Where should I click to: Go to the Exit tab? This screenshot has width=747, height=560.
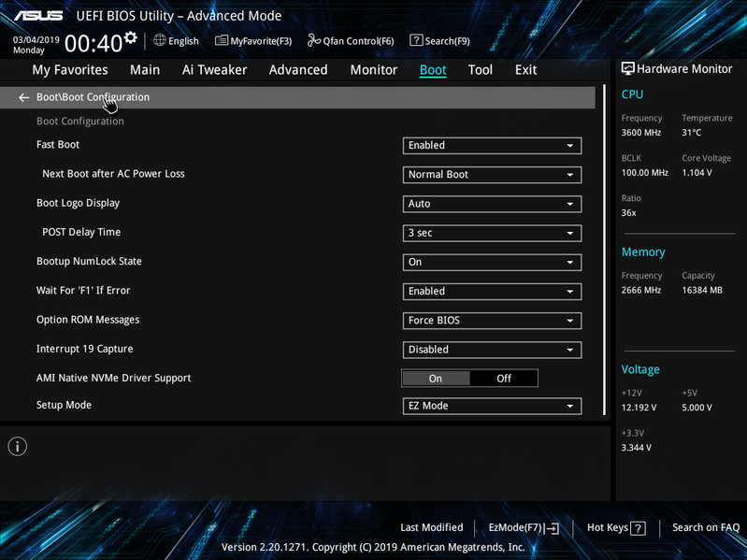tap(526, 70)
